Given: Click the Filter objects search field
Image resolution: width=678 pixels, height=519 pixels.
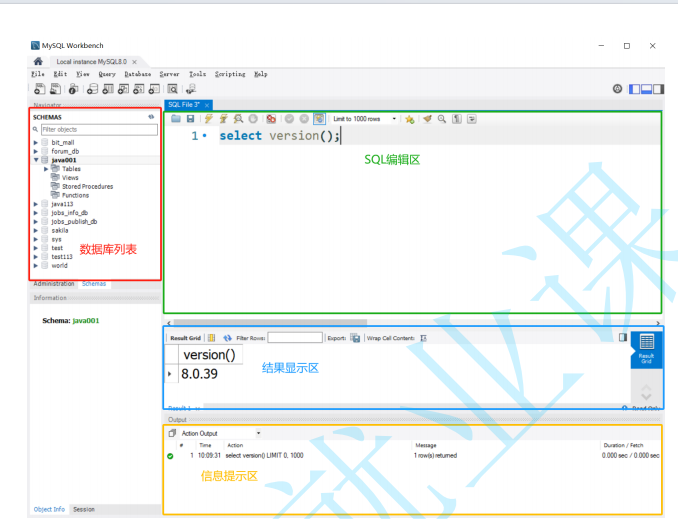Looking at the screenshot, I should point(99,129).
